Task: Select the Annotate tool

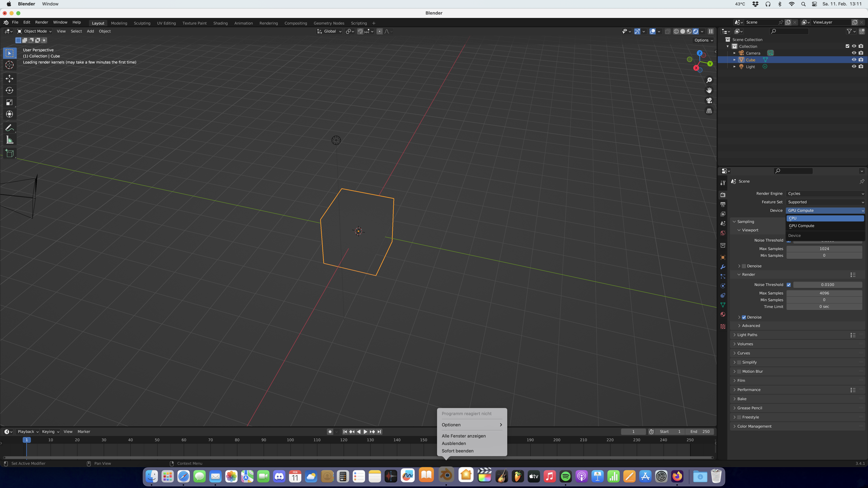Action: click(x=9, y=127)
